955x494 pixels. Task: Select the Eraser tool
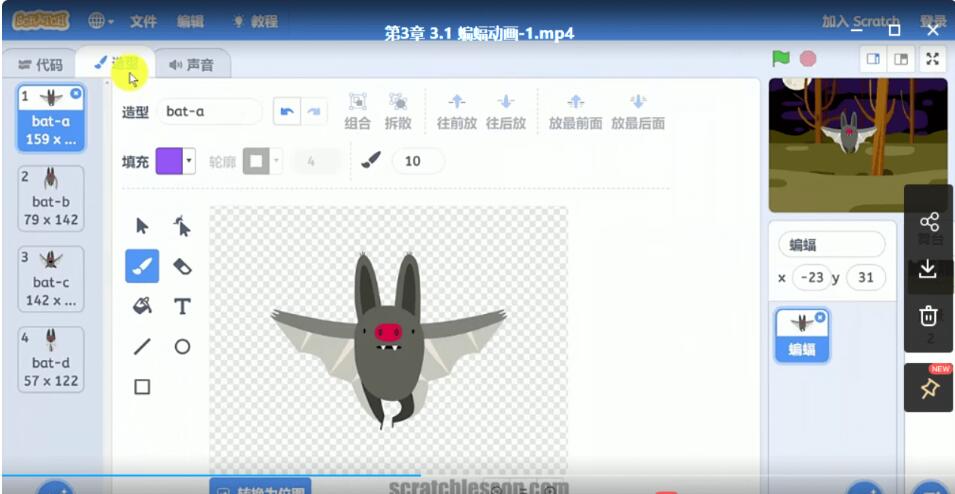click(182, 266)
